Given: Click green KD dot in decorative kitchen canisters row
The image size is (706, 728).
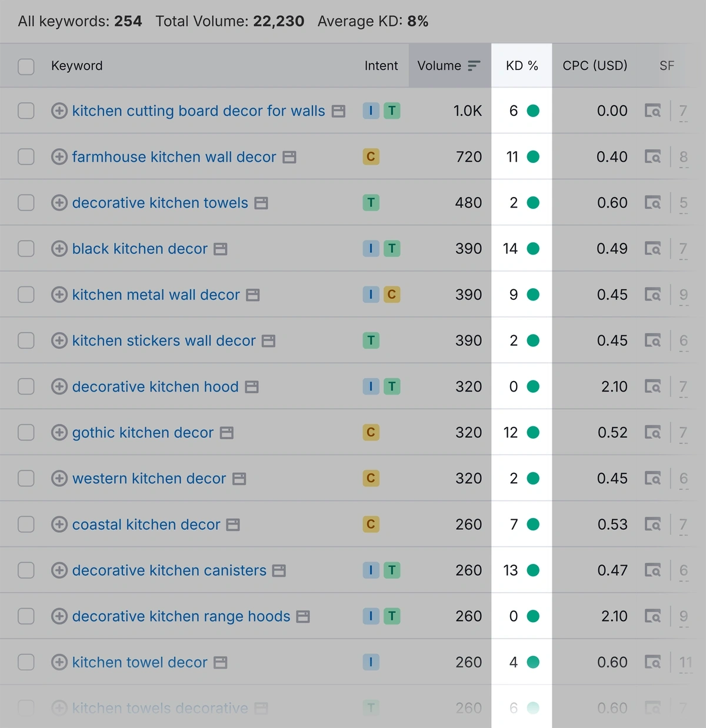Looking at the screenshot, I should point(533,570).
